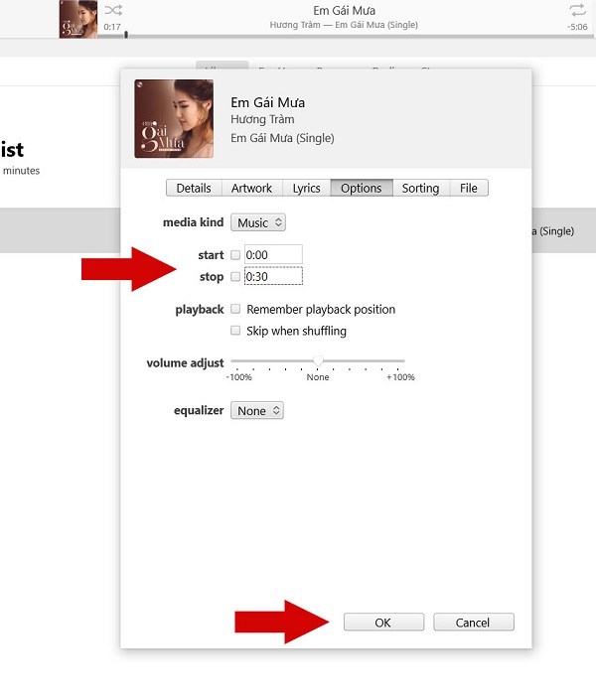Screen dimensions: 596x700
Task: Click the volume adjust slider handle
Action: (x=318, y=360)
